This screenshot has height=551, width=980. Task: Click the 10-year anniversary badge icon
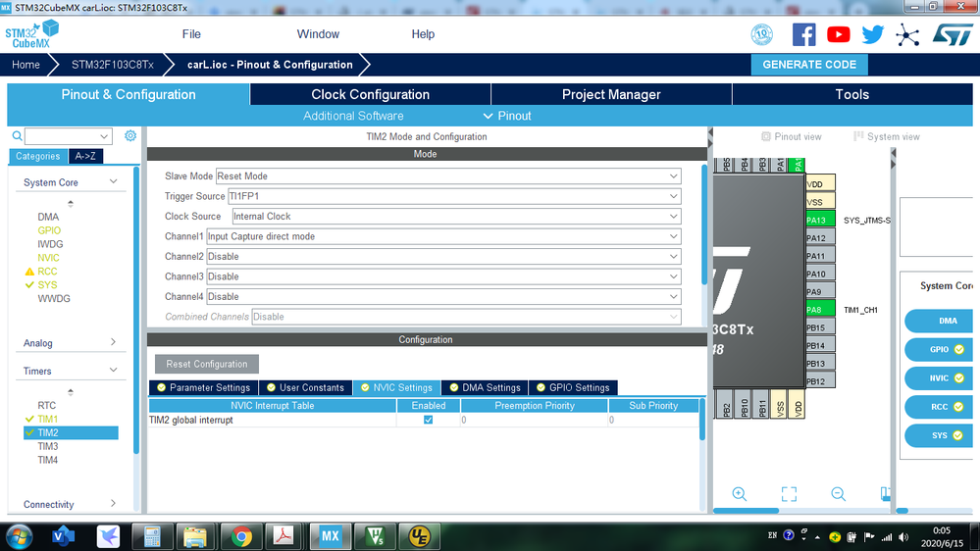[762, 34]
